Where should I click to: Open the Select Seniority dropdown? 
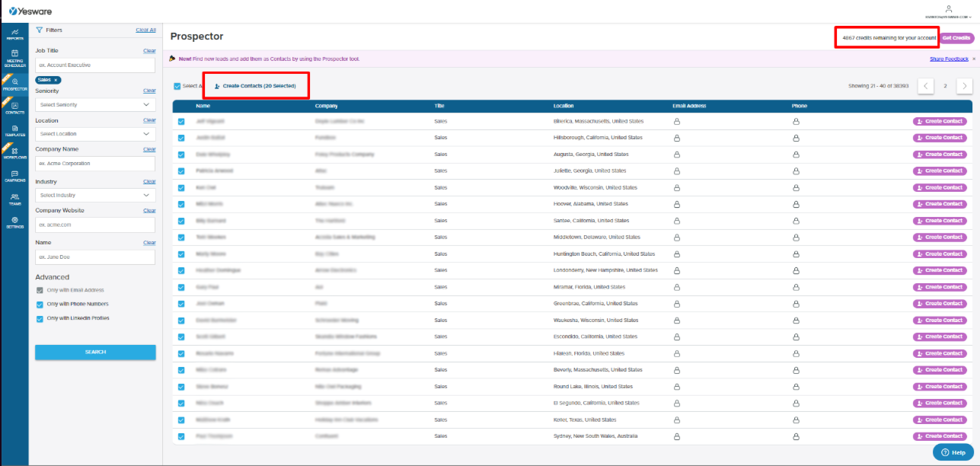pos(95,104)
